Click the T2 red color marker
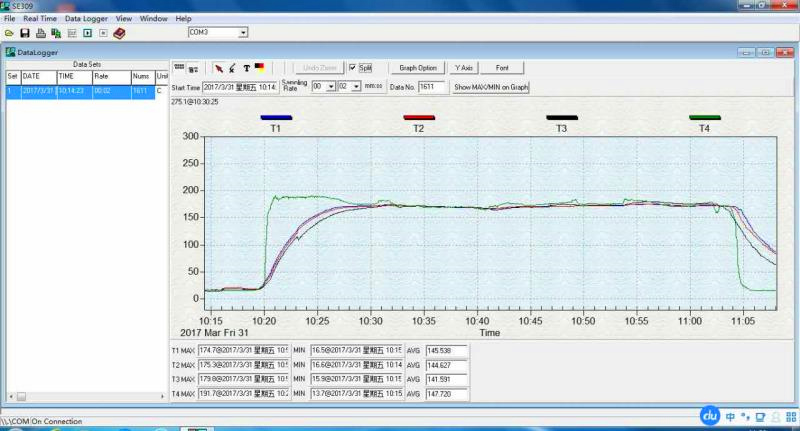The width and height of the screenshot is (800, 431). click(418, 118)
